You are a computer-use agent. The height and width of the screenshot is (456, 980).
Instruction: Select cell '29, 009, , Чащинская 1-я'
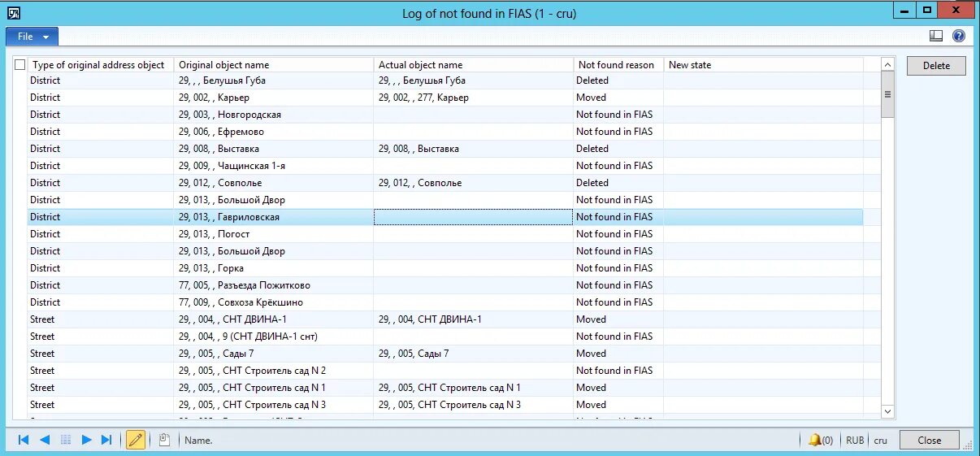274,166
